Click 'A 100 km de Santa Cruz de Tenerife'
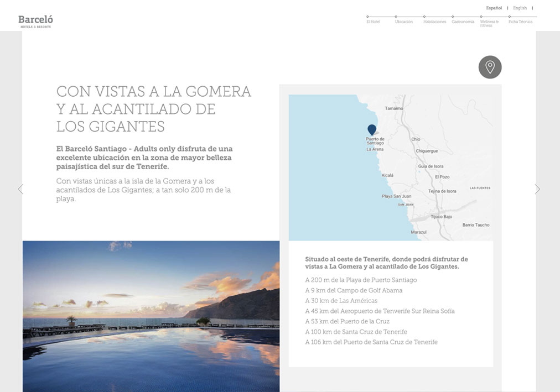This screenshot has width=560, height=392. click(356, 332)
